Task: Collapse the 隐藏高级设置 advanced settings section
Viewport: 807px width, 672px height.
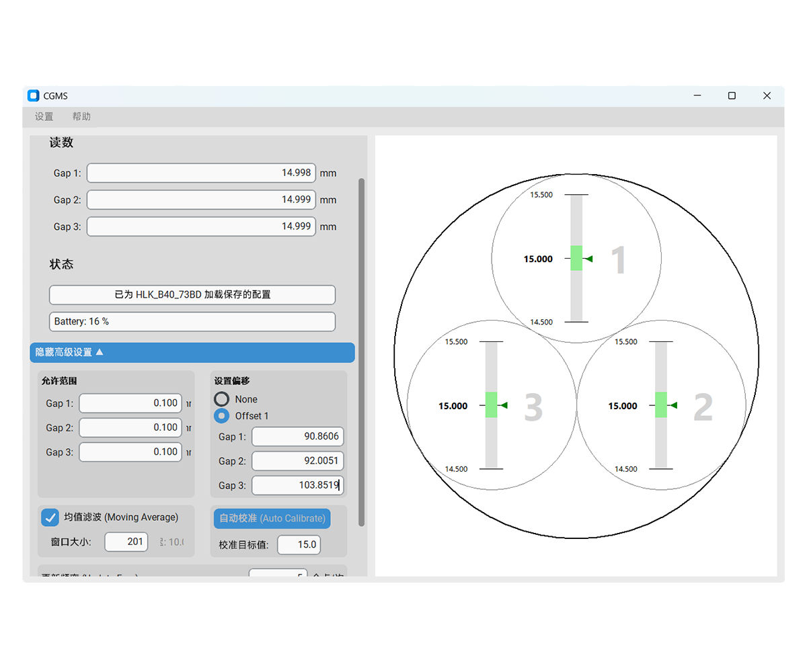Action: click(192, 352)
